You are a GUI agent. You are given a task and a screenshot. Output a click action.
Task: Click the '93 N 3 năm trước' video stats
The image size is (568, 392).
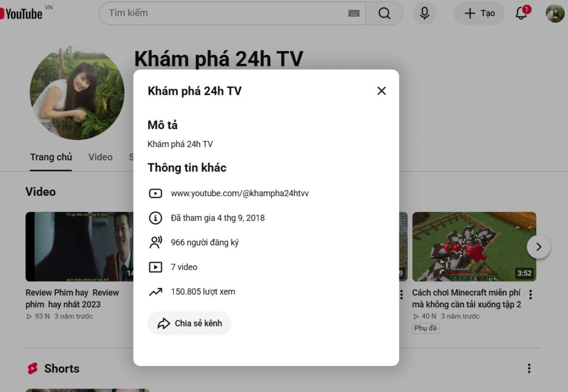coord(59,317)
